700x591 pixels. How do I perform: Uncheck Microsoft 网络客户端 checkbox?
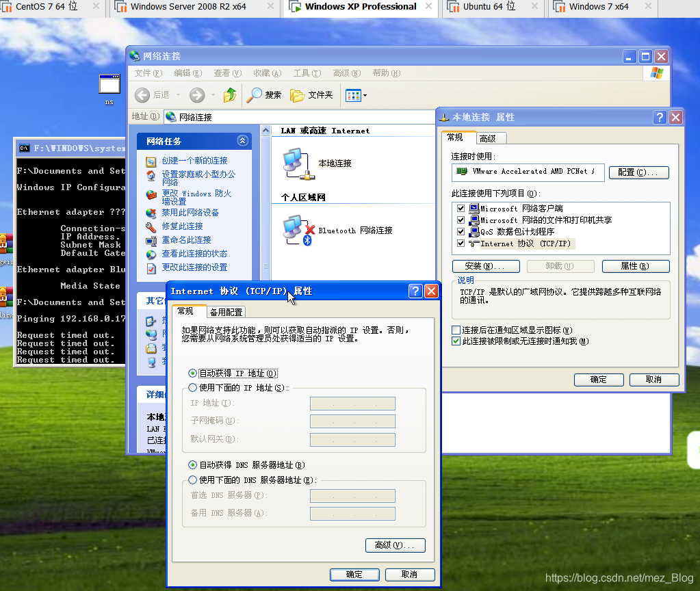pyautogui.click(x=461, y=209)
